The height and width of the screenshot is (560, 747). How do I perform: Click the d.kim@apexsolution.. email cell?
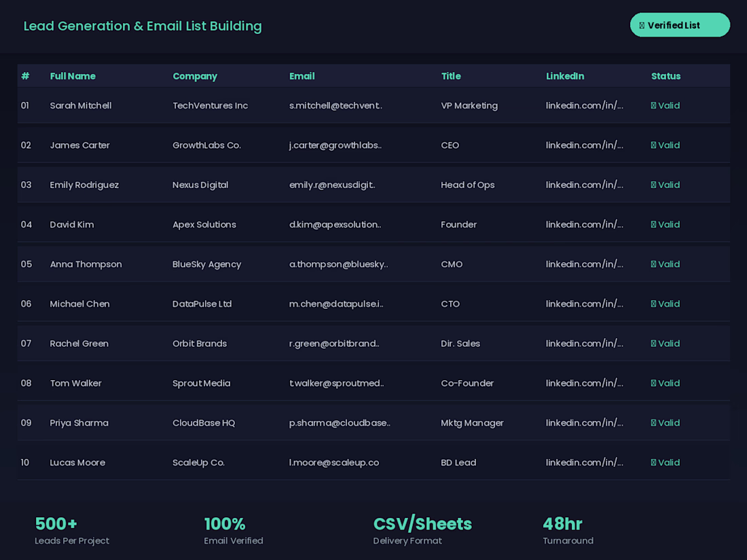335,224
